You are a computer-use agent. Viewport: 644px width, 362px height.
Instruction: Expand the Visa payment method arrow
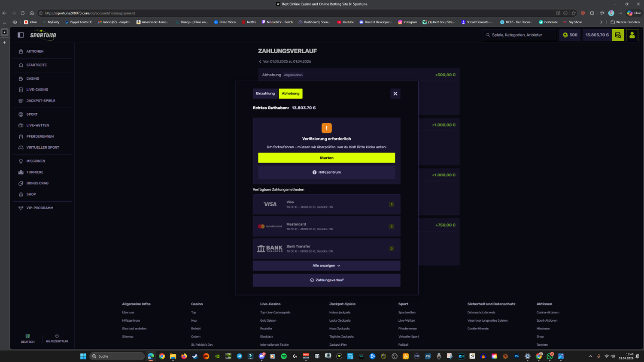(x=392, y=204)
